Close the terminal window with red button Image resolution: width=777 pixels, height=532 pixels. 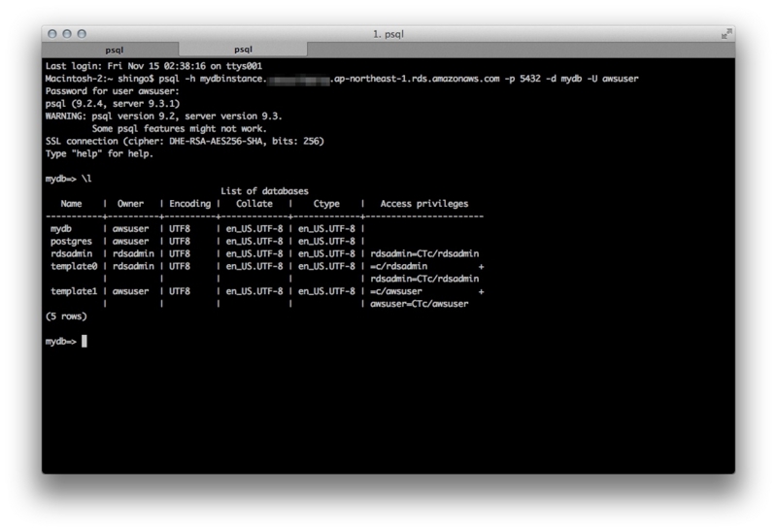(52, 34)
